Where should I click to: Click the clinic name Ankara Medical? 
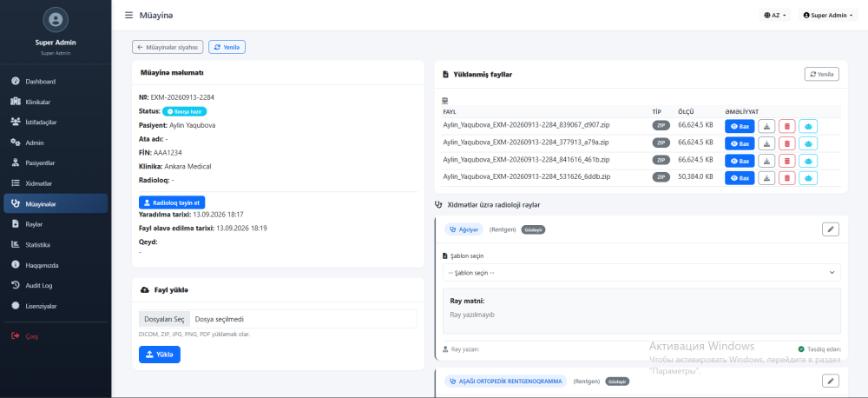click(187, 166)
